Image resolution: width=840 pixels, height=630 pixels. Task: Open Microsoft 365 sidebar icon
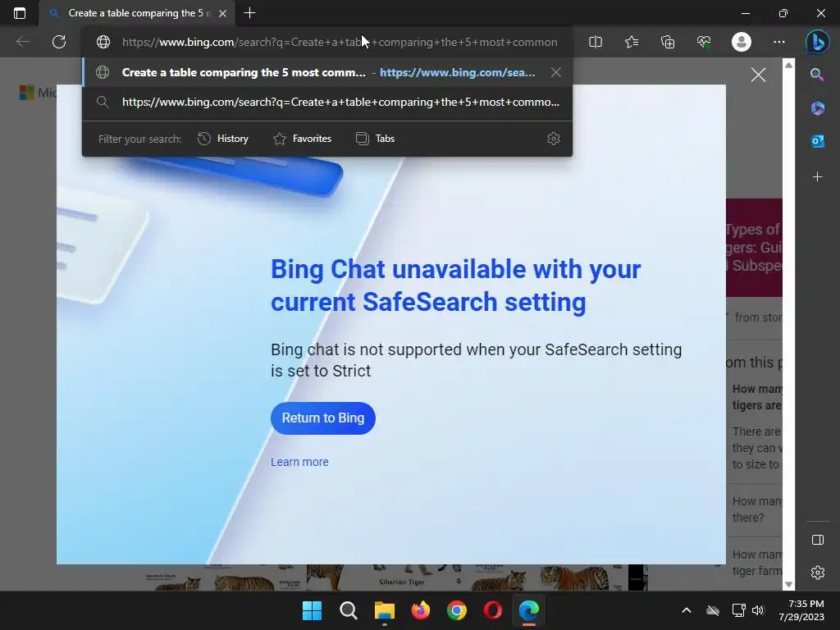(817, 108)
